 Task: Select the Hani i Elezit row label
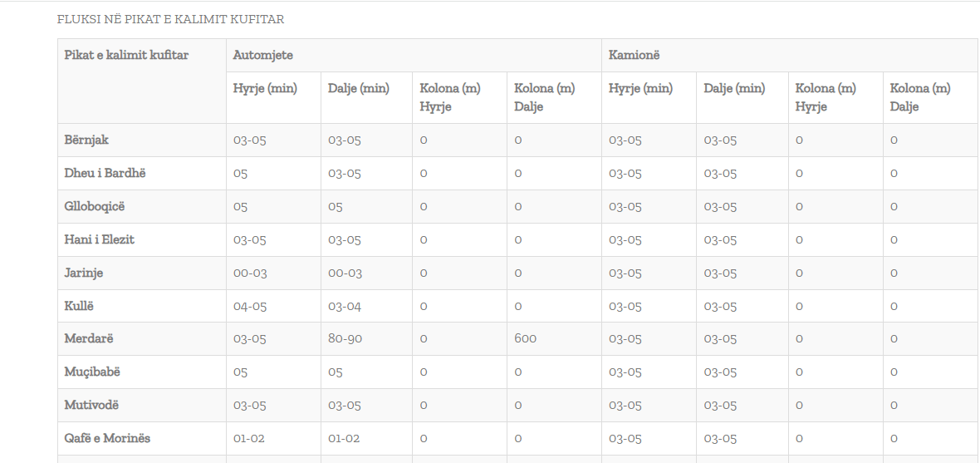100,239
